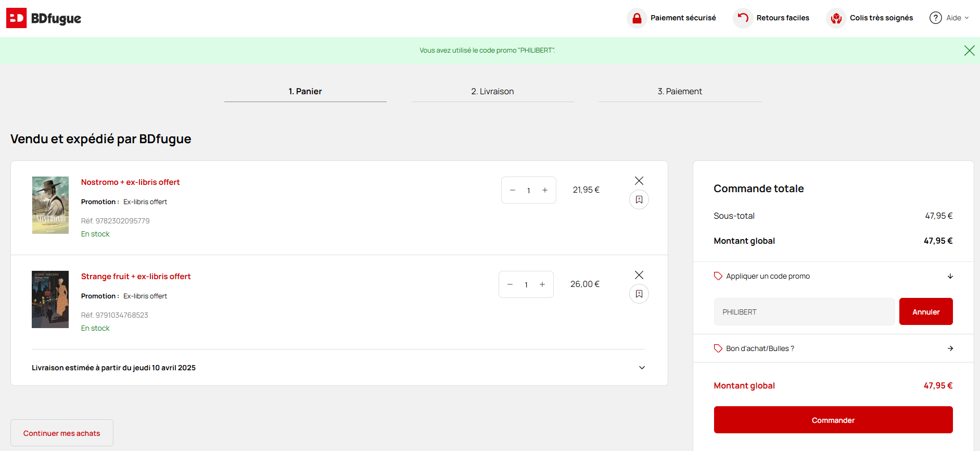Click the Paiement sécurisé text
This screenshot has height=451, width=980.
coord(683,18)
